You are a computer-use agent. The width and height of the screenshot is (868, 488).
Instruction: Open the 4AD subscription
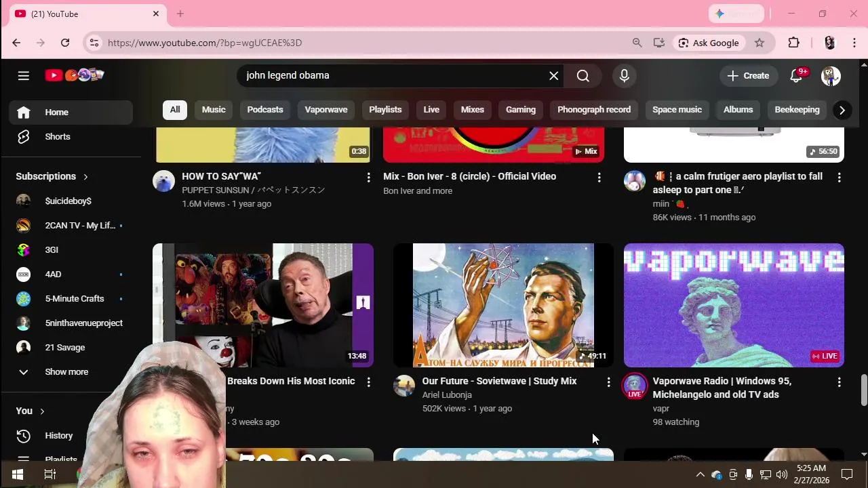[71, 274]
